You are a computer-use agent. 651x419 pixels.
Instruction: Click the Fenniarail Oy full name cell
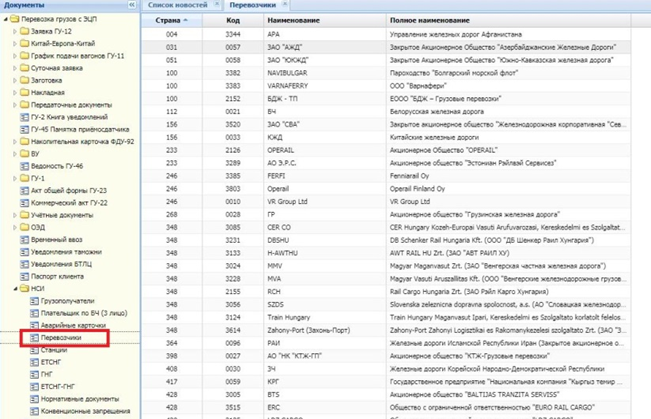(508, 176)
